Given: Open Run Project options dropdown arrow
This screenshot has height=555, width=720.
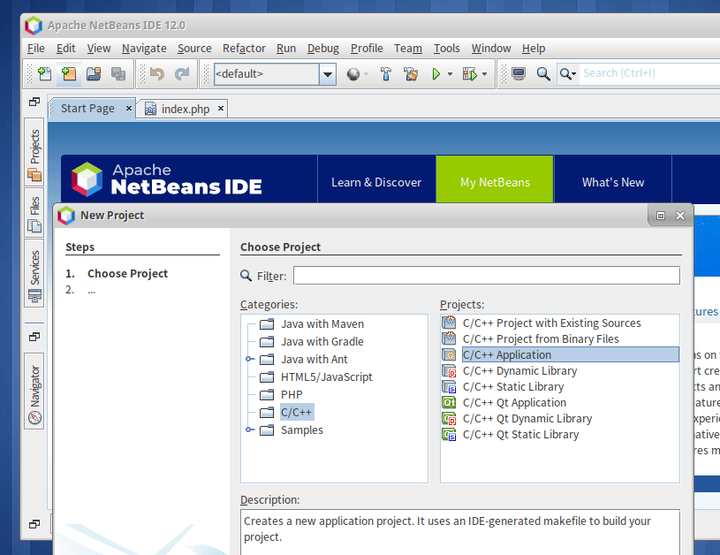Looking at the screenshot, I should [x=450, y=74].
